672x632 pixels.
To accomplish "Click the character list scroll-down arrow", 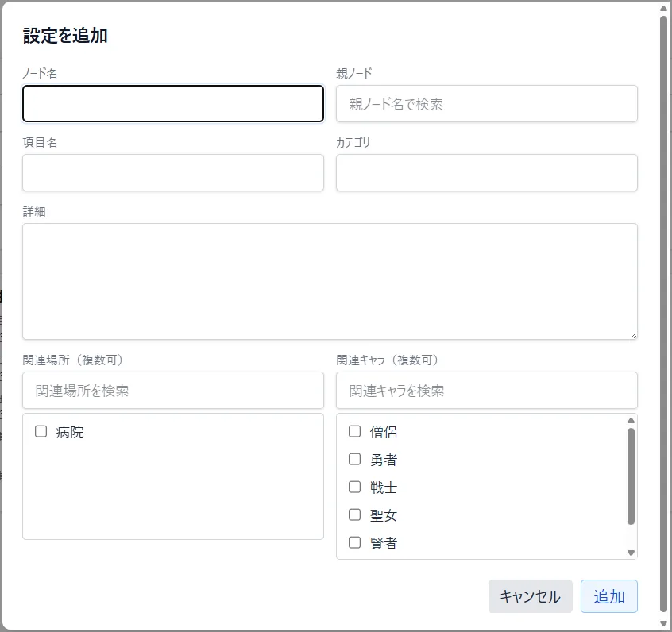I will point(631,553).
